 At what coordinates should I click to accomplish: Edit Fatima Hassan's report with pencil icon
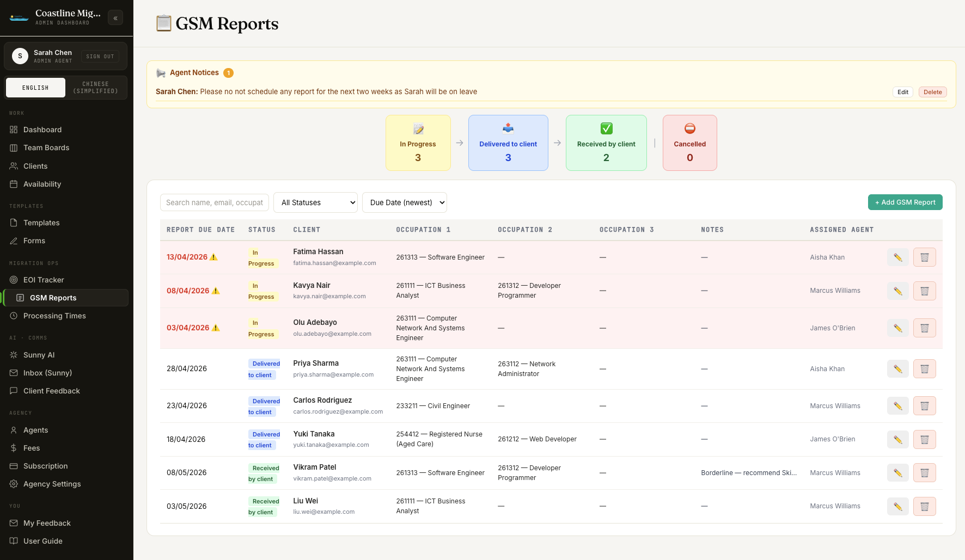click(898, 257)
